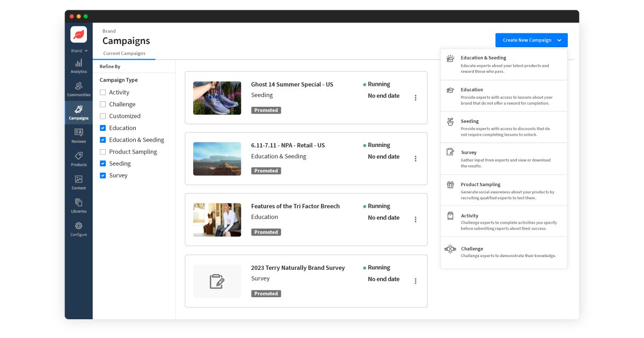Open 2023 Terry Naturally Brand Survey

click(x=298, y=268)
